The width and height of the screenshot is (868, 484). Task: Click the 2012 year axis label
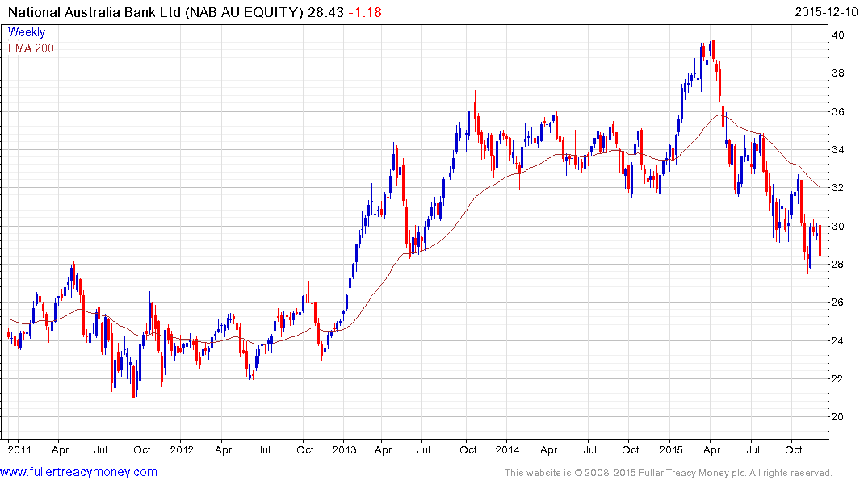182,449
